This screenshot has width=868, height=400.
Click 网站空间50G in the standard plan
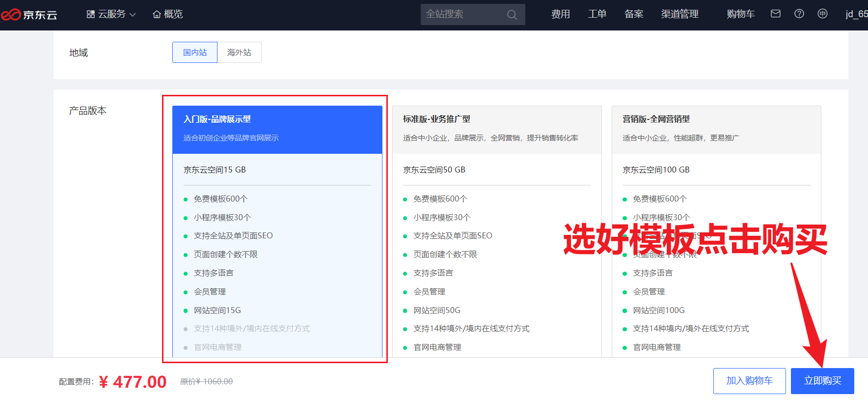(437, 311)
